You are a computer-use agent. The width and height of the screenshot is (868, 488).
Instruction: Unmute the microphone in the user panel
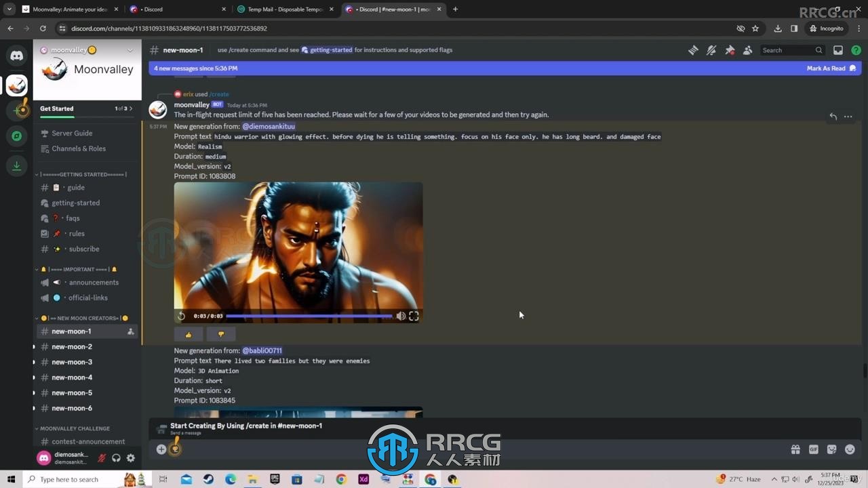pos(102,458)
